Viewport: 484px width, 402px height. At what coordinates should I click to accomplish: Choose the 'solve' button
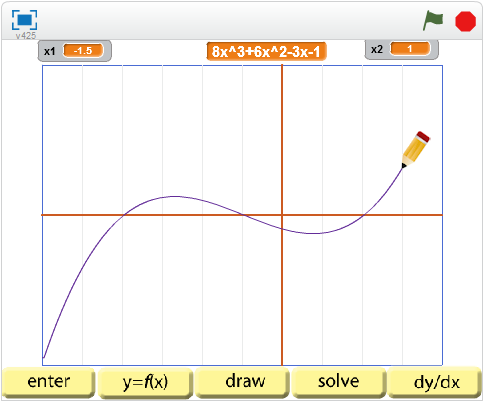pyautogui.click(x=339, y=382)
